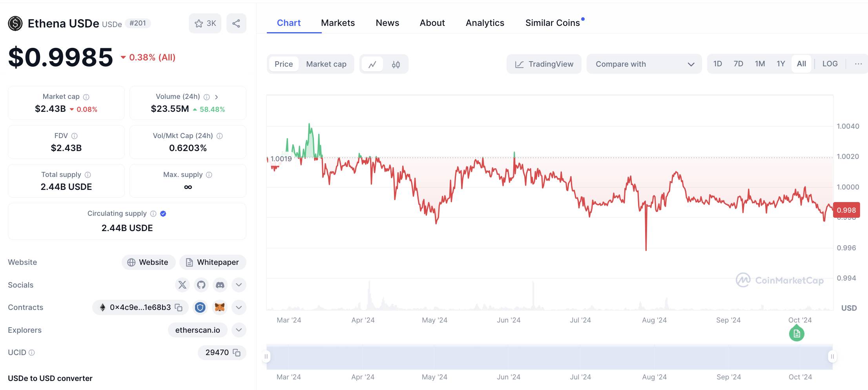This screenshot has height=390, width=868.
Task: Open the GitHub social icon
Action: click(x=201, y=285)
